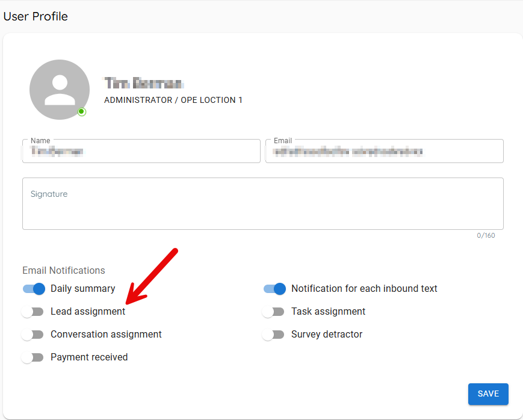The width and height of the screenshot is (523, 420).
Task: Click the Email Notifications section label
Action: (x=64, y=271)
